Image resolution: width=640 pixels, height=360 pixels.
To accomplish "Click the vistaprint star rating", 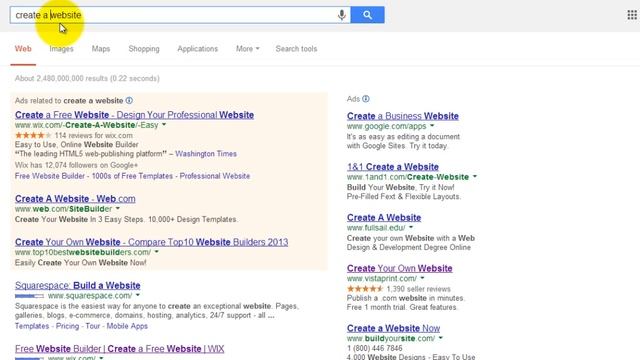I will click(x=365, y=289).
